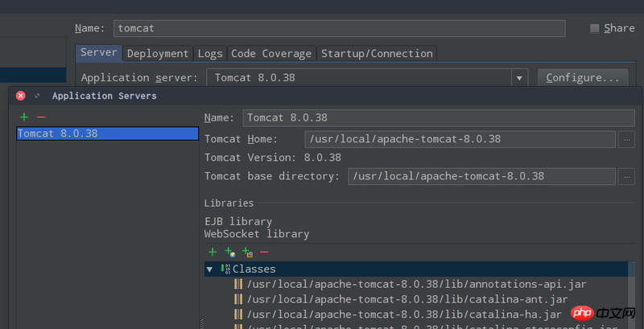Close the Application Servers dialog
Image resolution: width=644 pixels, height=329 pixels.
tap(21, 96)
